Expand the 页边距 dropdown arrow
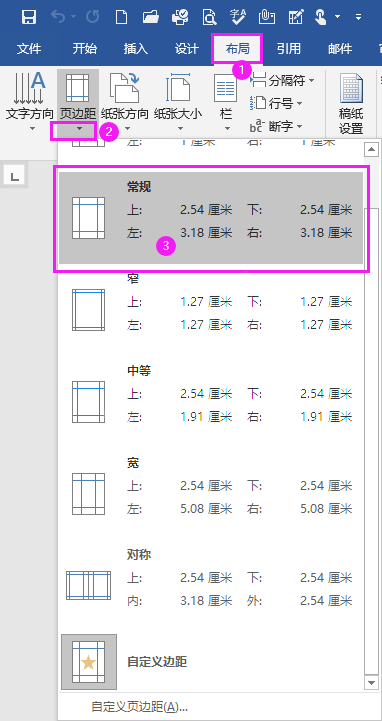382x721 pixels. click(x=80, y=130)
